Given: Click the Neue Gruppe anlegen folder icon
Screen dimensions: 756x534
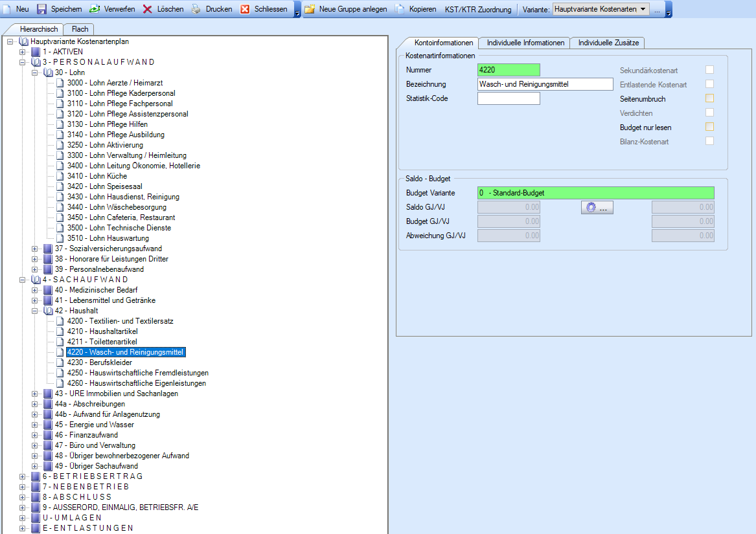Looking at the screenshot, I should [310, 9].
